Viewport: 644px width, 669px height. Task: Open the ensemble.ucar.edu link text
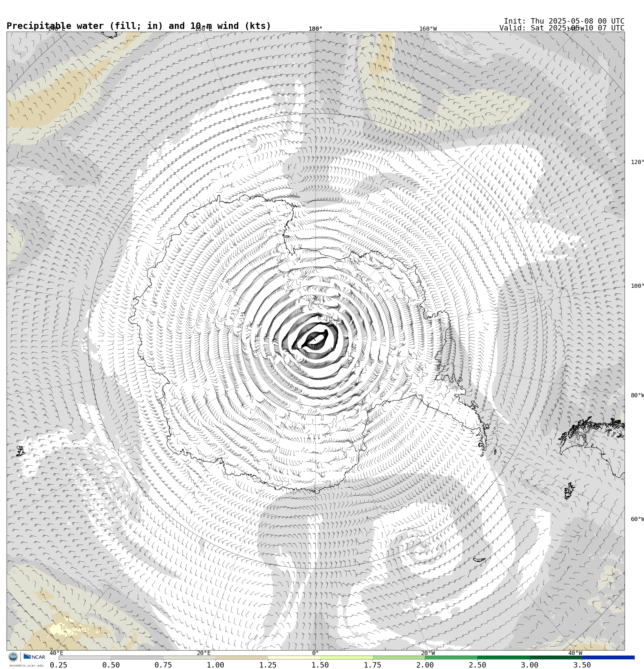click(26, 665)
